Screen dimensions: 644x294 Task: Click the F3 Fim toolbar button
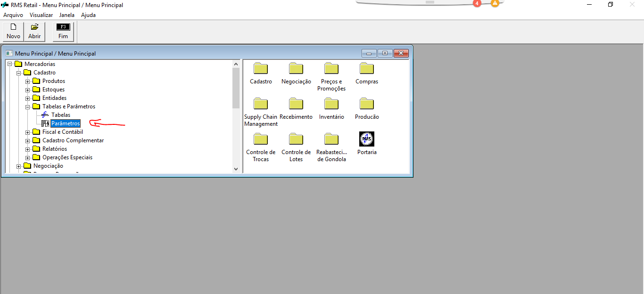[x=63, y=32]
